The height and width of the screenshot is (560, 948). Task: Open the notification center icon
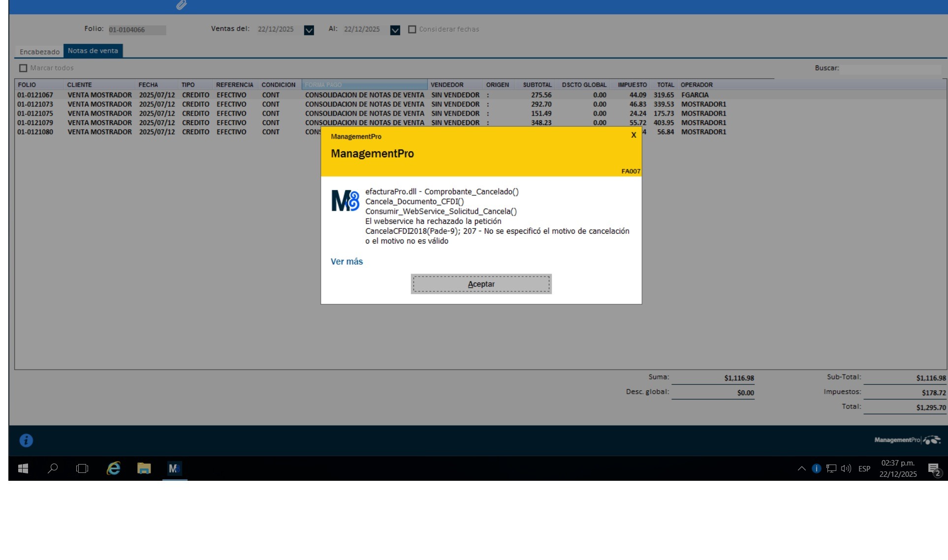pos(933,469)
